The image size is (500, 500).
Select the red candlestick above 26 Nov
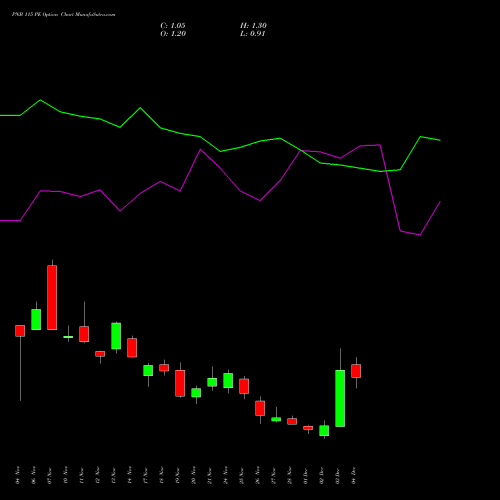[x=260, y=408]
